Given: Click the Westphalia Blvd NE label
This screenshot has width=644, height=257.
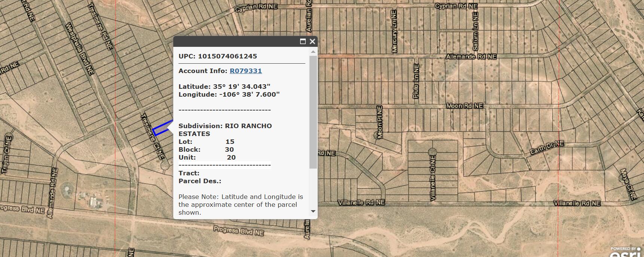Looking at the screenshot, I should pos(79,49).
